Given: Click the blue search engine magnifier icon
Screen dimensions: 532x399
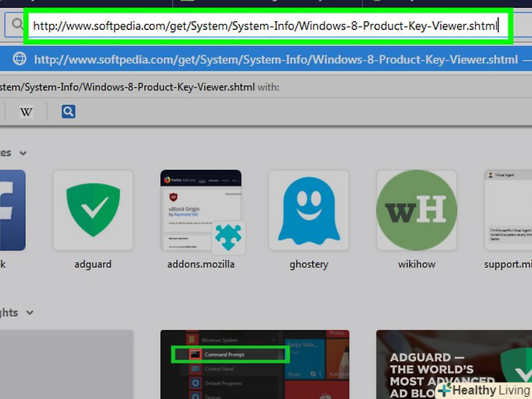Looking at the screenshot, I should (68, 112).
